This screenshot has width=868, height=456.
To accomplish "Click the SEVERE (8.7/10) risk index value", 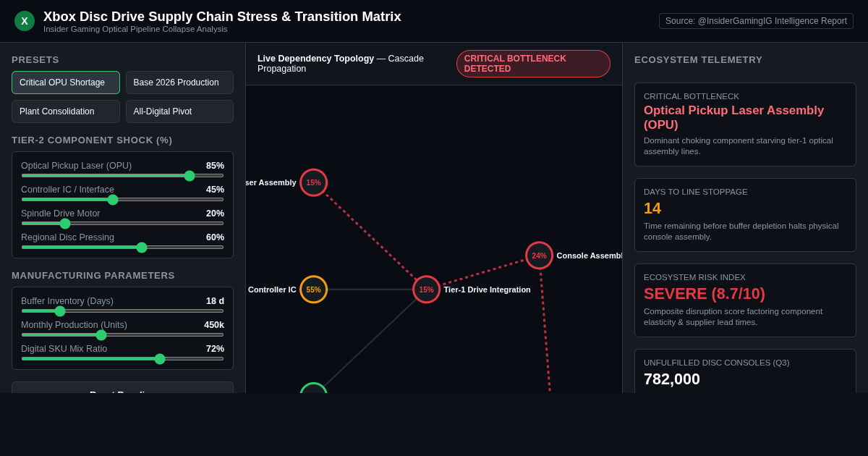I will tap(705, 294).
